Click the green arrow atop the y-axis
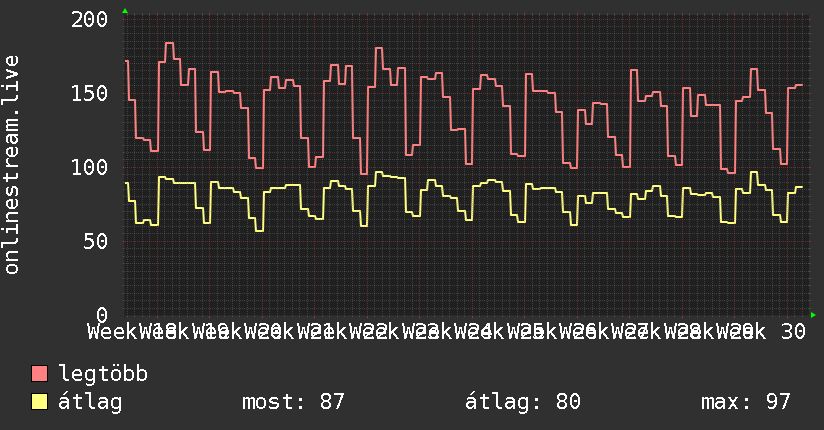824x430 pixels. click(x=125, y=11)
